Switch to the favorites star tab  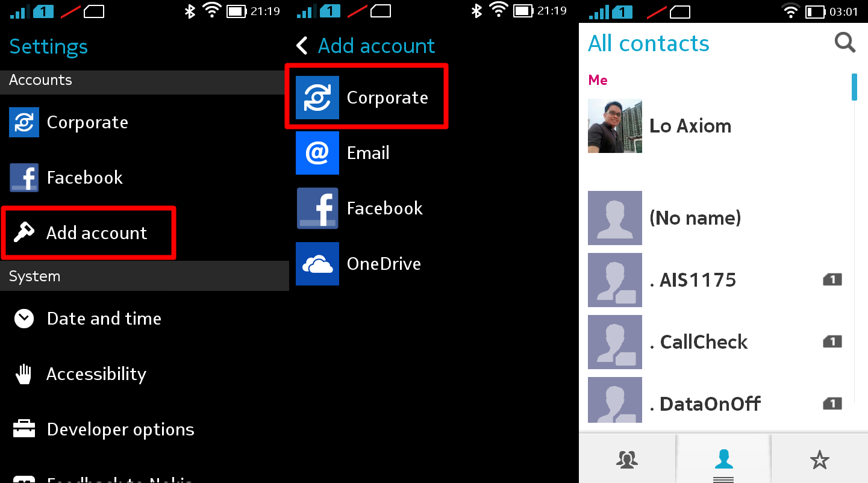pos(819,460)
